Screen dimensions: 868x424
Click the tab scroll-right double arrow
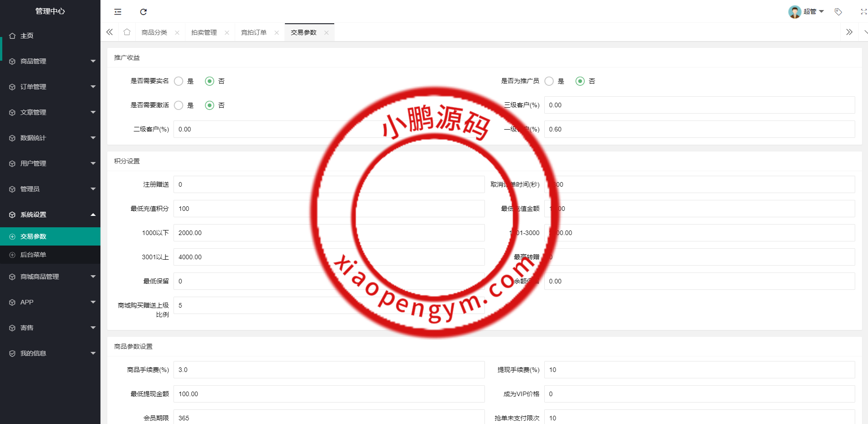(x=849, y=32)
